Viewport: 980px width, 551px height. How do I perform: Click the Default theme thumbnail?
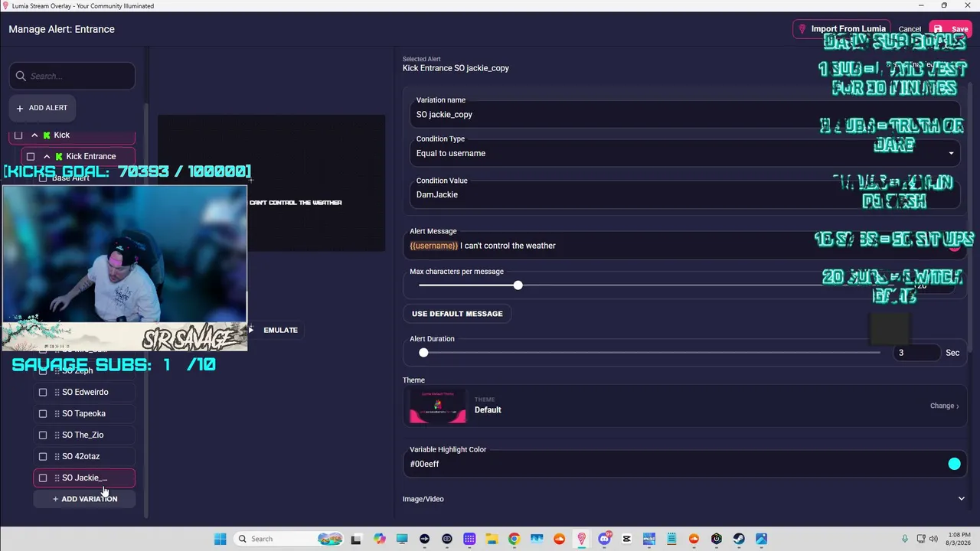438,406
